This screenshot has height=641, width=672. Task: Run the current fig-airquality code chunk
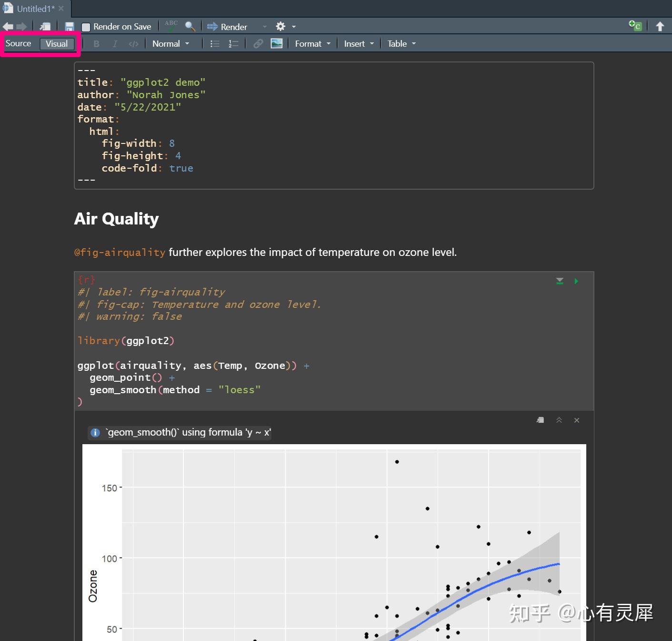[576, 281]
